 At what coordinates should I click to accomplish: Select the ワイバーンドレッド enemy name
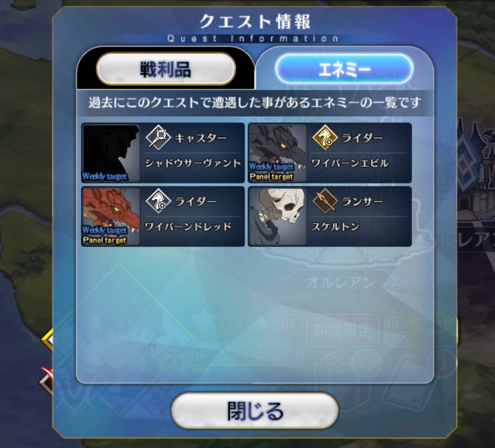tap(188, 227)
